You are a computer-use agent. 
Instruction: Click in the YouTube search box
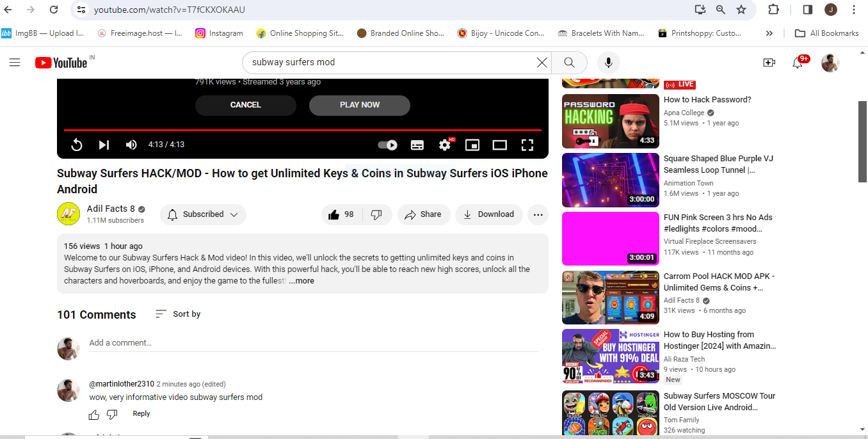tap(390, 62)
